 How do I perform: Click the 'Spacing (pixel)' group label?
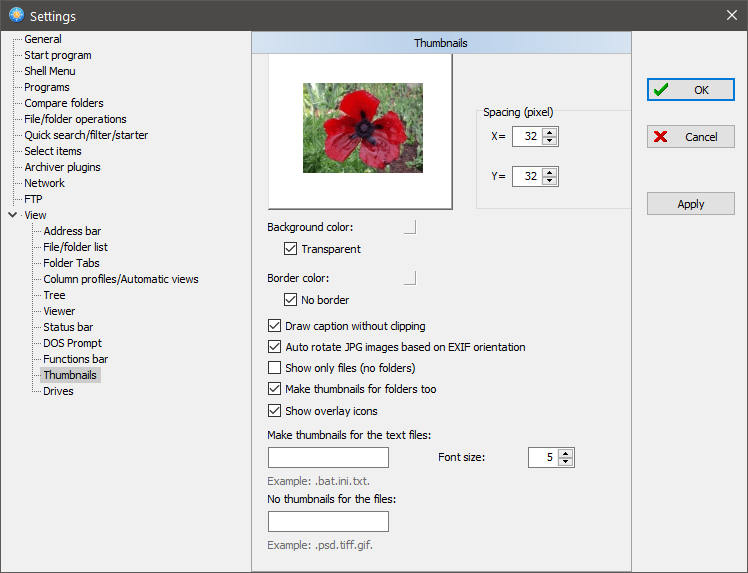click(518, 112)
